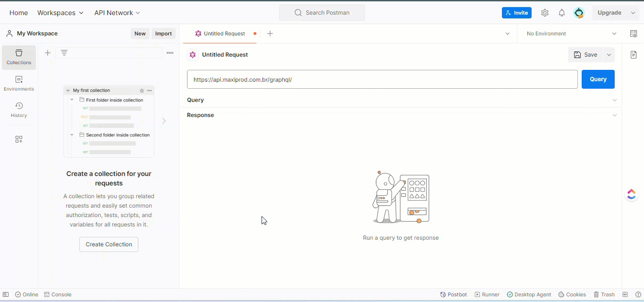Click the My Workspace label
Screen dimensions: 644x302
[37, 34]
